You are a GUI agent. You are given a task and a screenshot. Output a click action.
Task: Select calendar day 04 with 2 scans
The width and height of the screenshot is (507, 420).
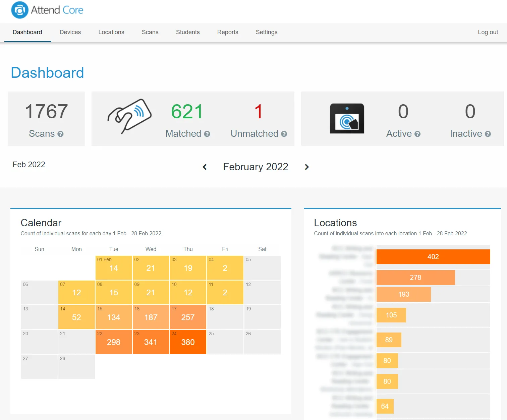[x=225, y=268]
